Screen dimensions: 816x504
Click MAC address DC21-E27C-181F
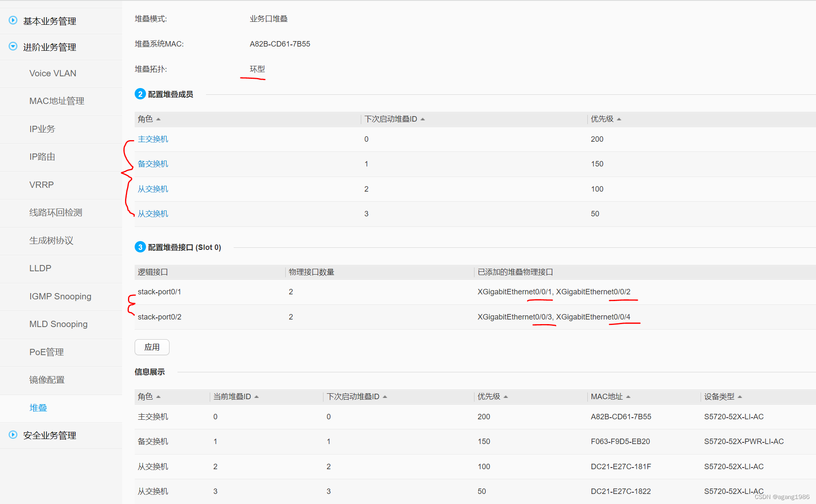[621, 467]
